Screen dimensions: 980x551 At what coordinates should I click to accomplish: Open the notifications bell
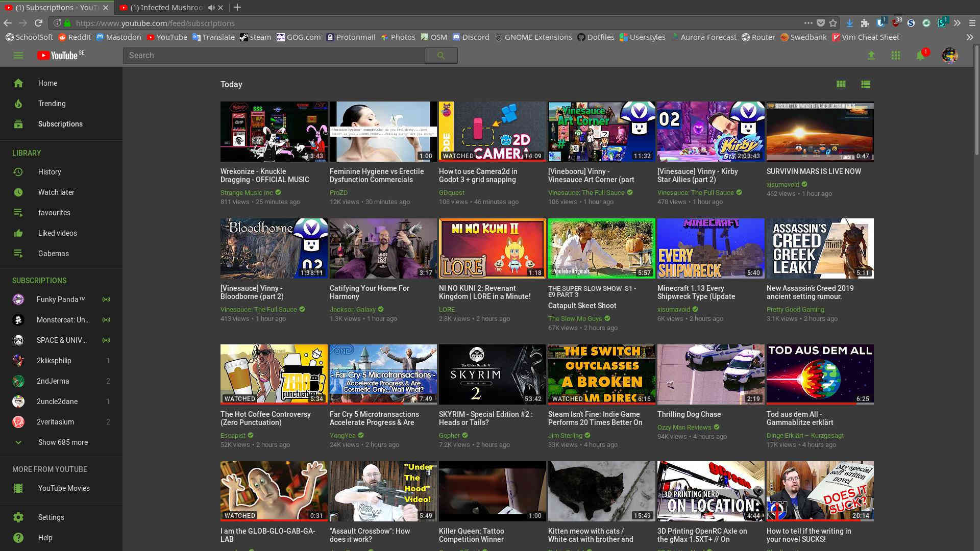tap(921, 55)
